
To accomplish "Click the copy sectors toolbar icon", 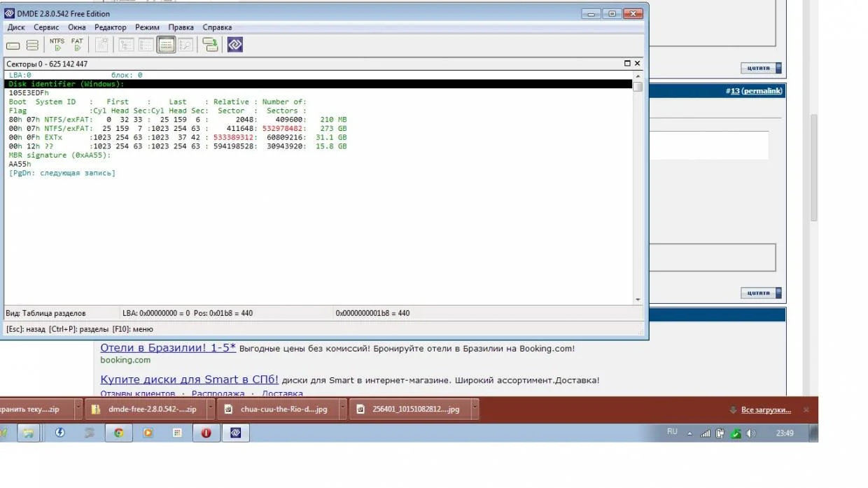I will 210,45.
